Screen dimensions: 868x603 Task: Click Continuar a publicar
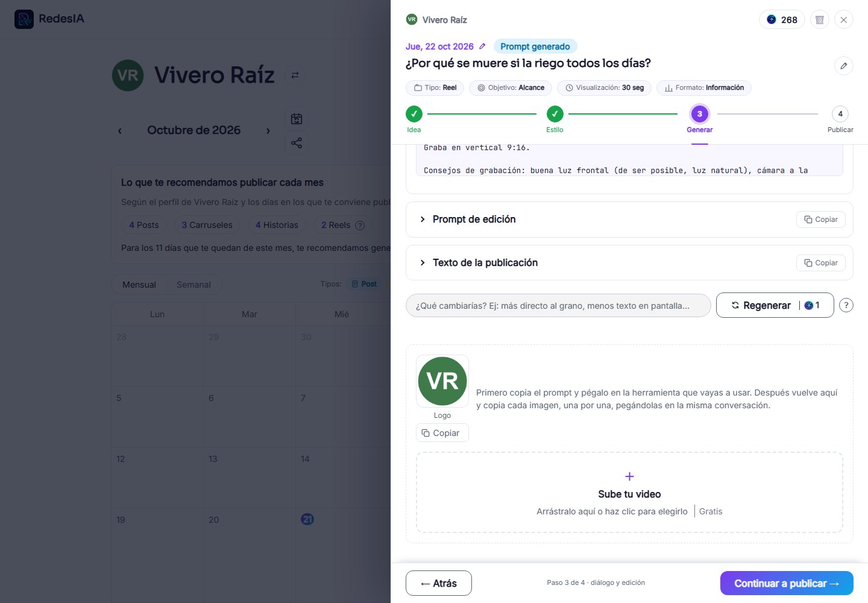click(787, 583)
